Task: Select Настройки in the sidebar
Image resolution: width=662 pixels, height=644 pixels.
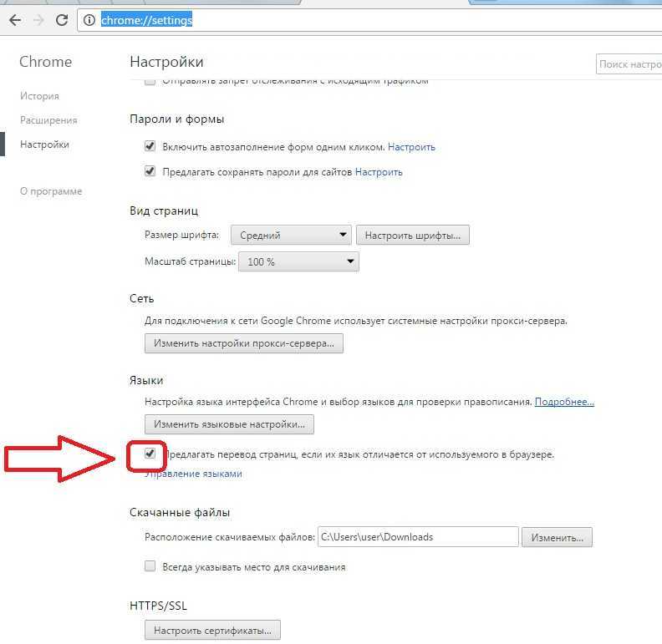Action: (44, 145)
